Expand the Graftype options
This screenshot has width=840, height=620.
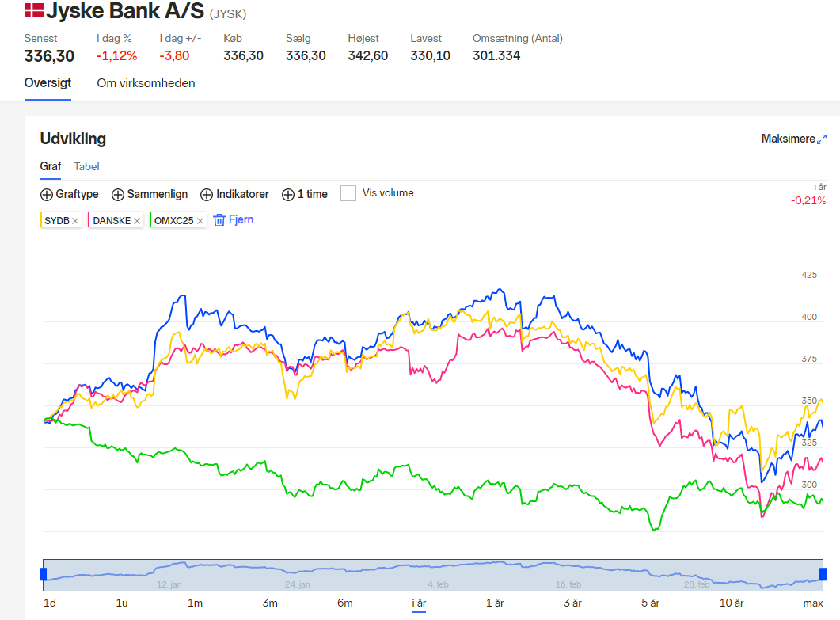69,194
